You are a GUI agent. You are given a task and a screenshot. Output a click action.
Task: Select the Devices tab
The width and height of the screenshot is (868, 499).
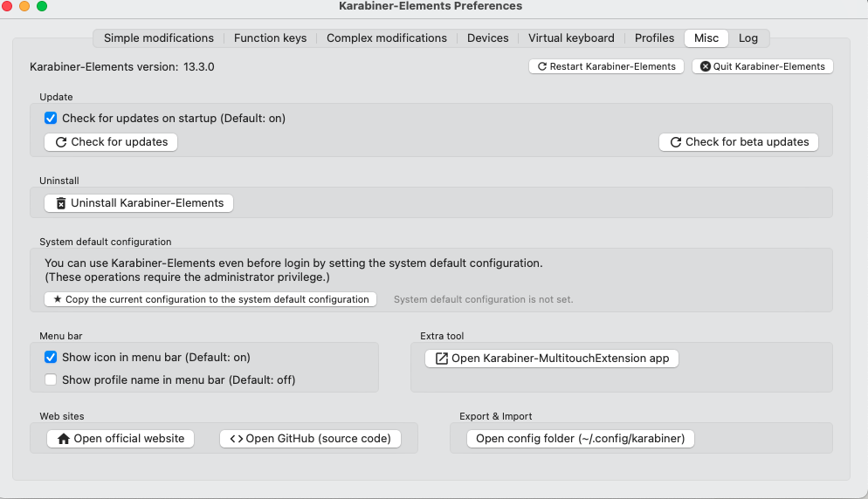tap(487, 38)
